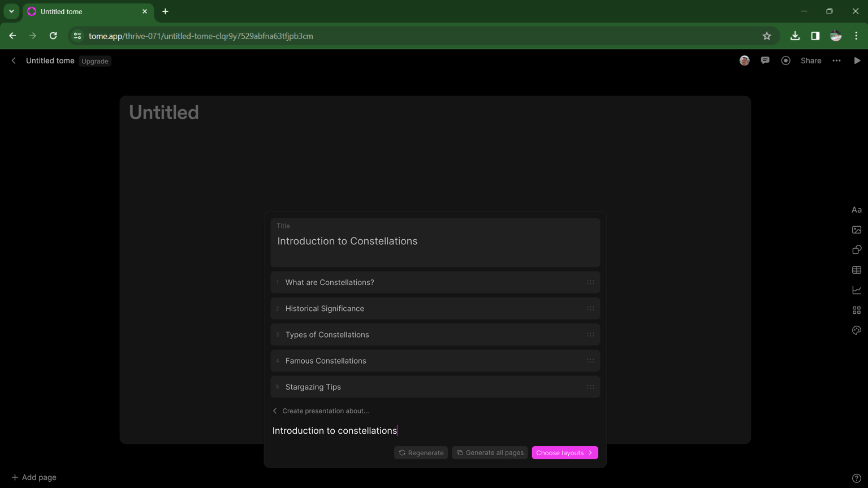The image size is (868, 488).
Task: Regenerate the outline
Action: click(x=421, y=453)
